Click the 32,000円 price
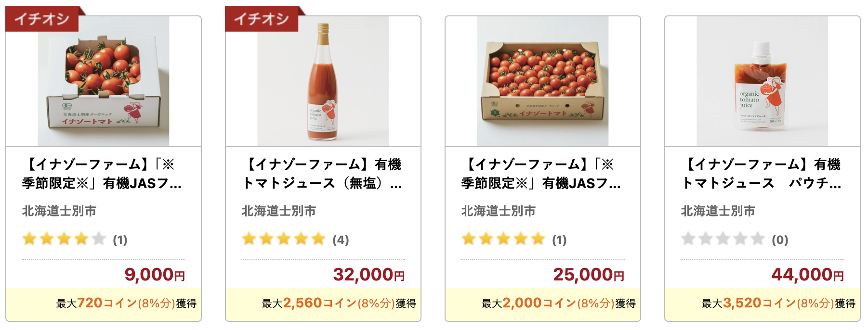 [x=369, y=275]
